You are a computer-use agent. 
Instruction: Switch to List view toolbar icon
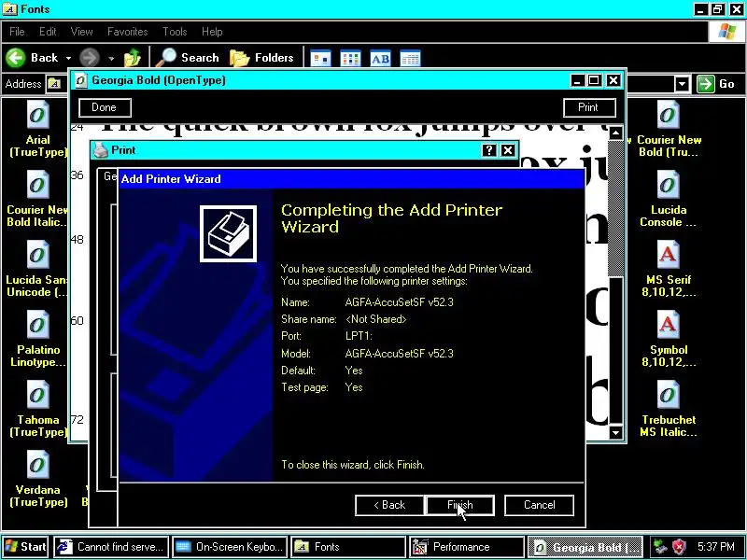pos(350,59)
